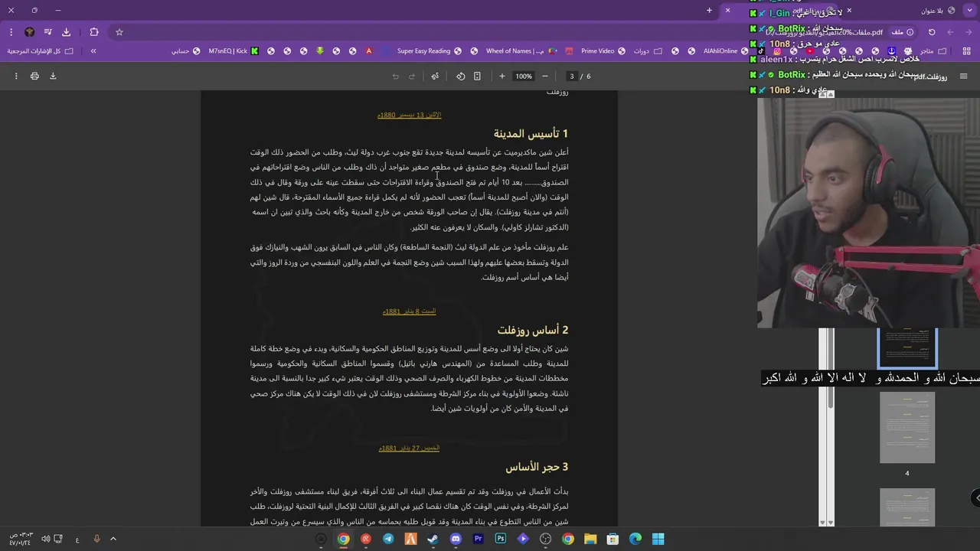Click the red A bookmark icon
Viewport: 980px width, 551px height.
coord(369,51)
